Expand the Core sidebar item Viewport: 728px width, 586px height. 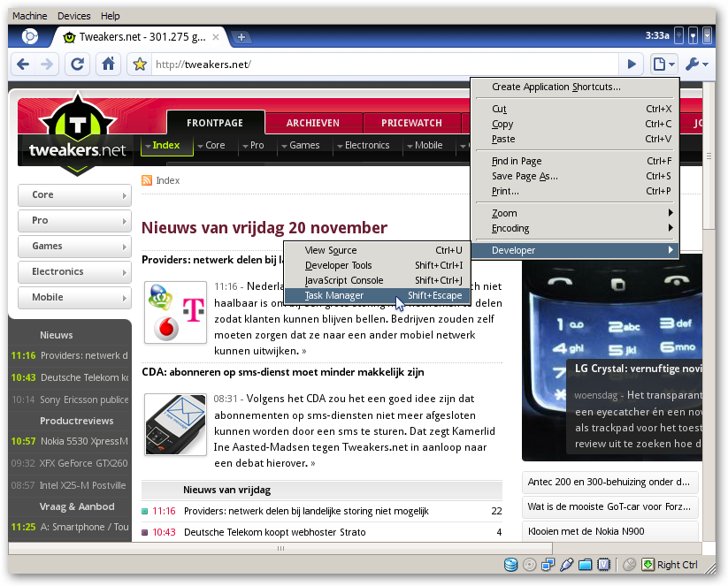(75, 194)
